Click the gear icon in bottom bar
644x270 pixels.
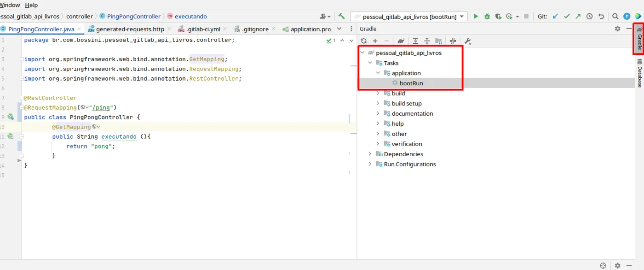[617, 266]
